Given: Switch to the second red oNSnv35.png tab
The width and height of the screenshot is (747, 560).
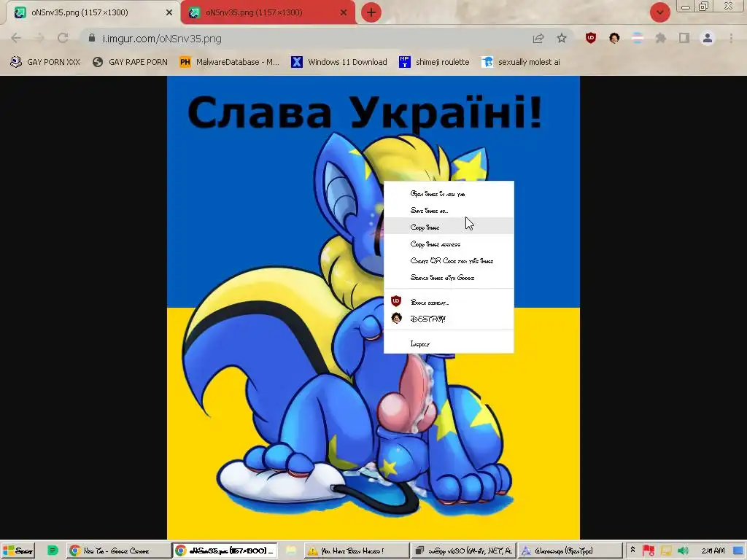Looking at the screenshot, I should tap(267, 13).
